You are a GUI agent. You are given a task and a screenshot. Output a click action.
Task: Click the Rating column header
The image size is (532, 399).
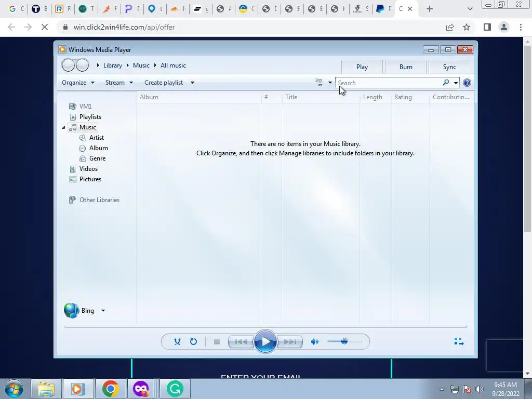(x=410, y=97)
